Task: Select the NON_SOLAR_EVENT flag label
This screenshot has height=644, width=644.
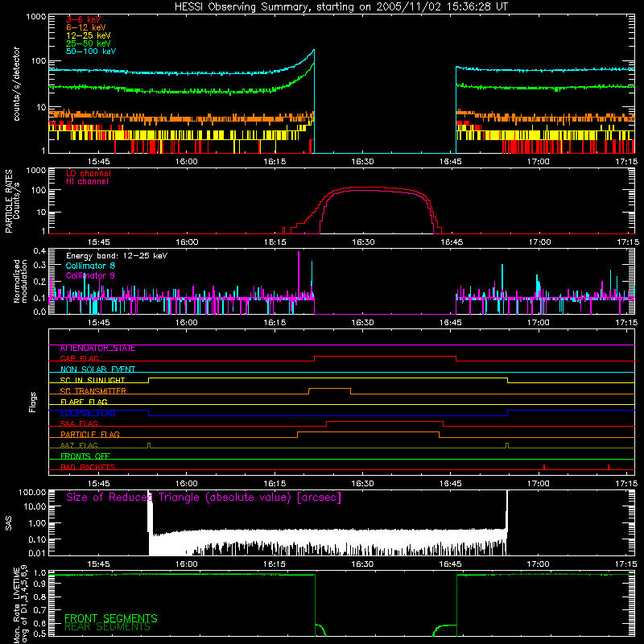Action: point(97,369)
